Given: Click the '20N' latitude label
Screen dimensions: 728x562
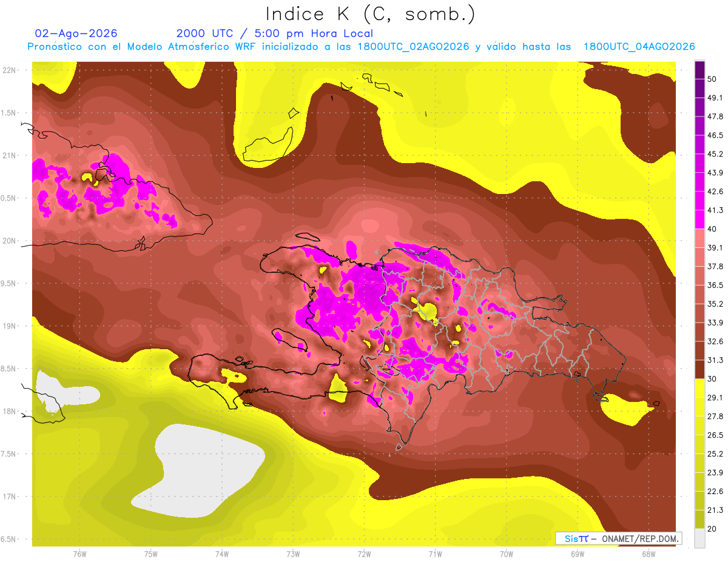Looking at the screenshot, I should [x=10, y=241].
